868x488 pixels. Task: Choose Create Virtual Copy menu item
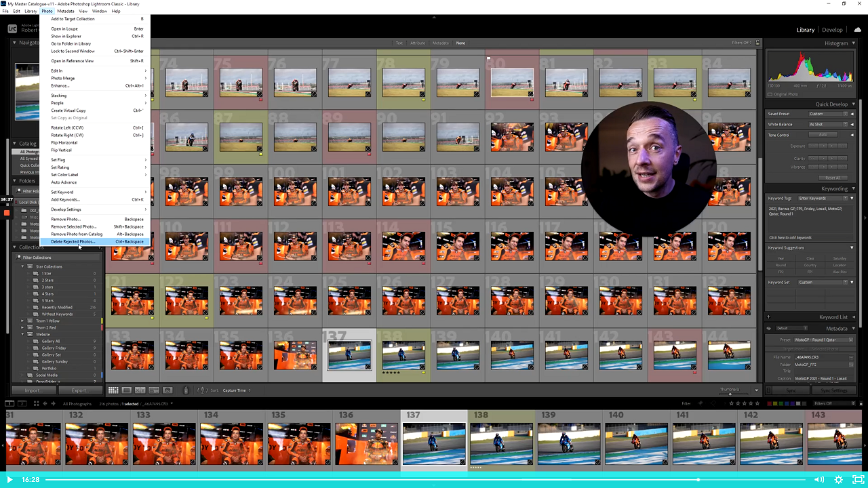pyautogui.click(x=95, y=110)
